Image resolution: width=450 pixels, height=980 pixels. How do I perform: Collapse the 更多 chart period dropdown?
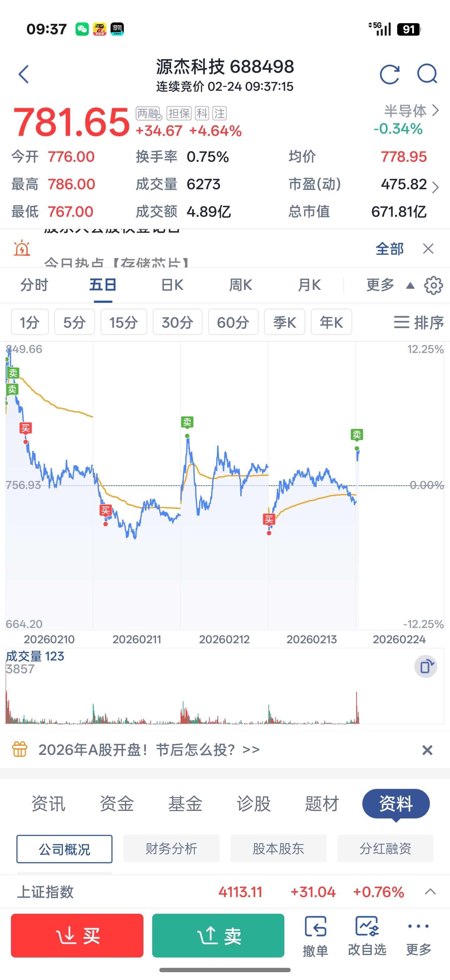point(388,285)
